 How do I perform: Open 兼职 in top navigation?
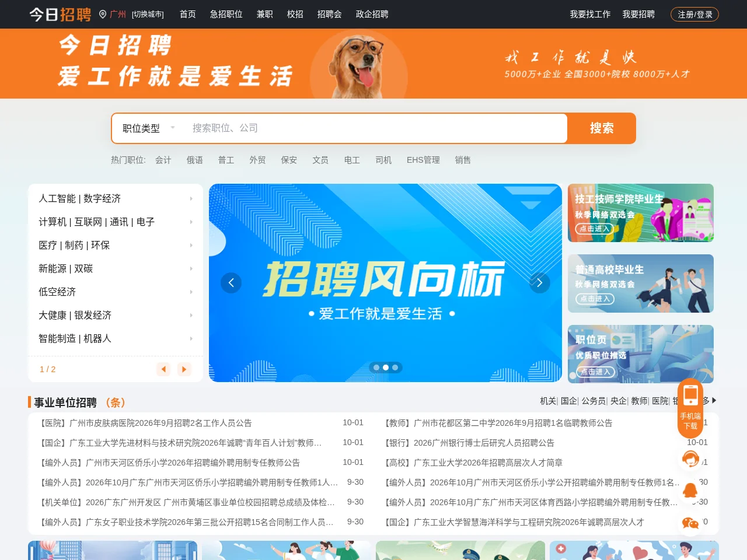coord(265,14)
